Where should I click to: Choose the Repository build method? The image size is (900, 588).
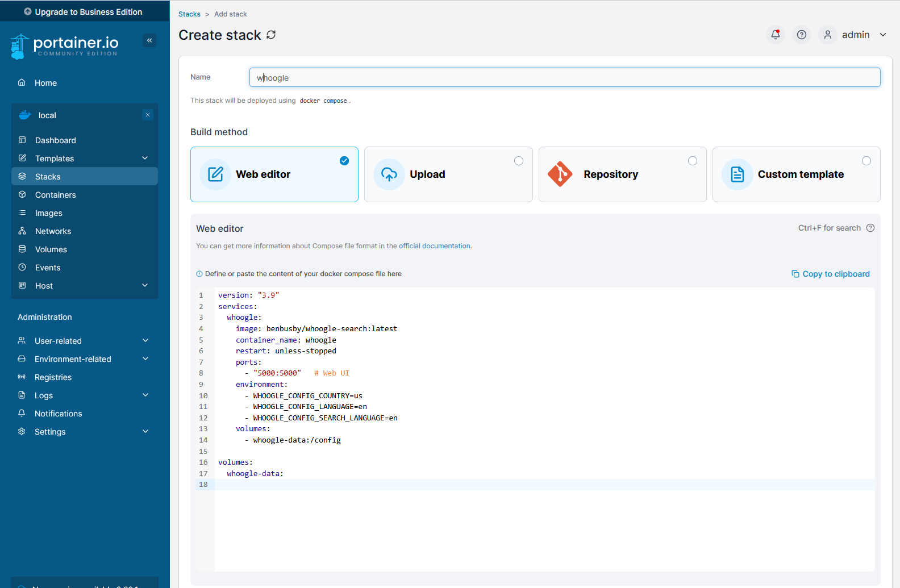tap(622, 174)
